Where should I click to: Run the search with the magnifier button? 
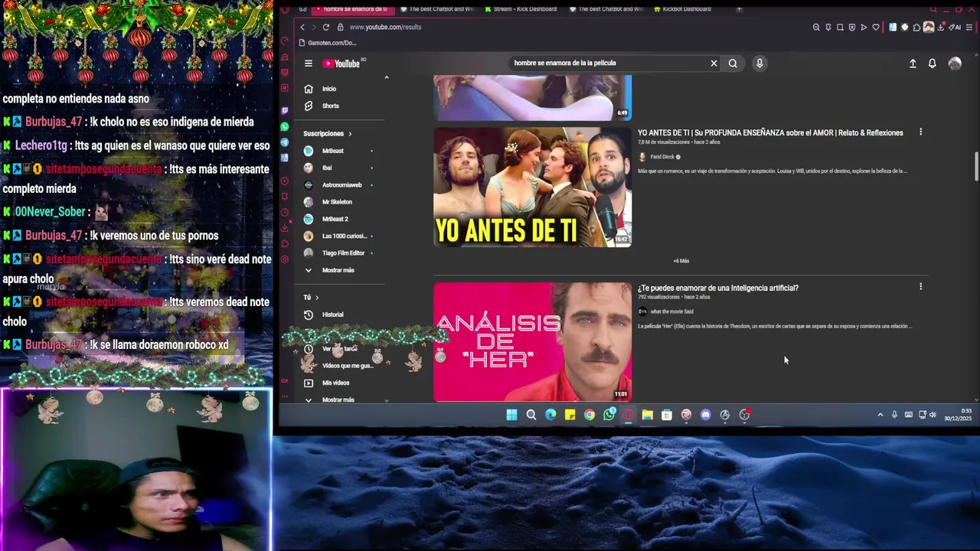pos(733,64)
